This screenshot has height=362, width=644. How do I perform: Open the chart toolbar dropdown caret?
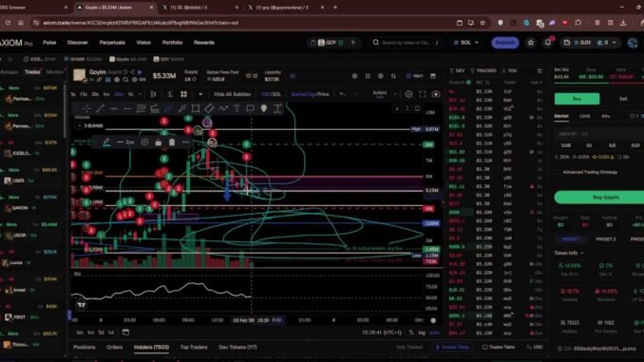pos(200,94)
